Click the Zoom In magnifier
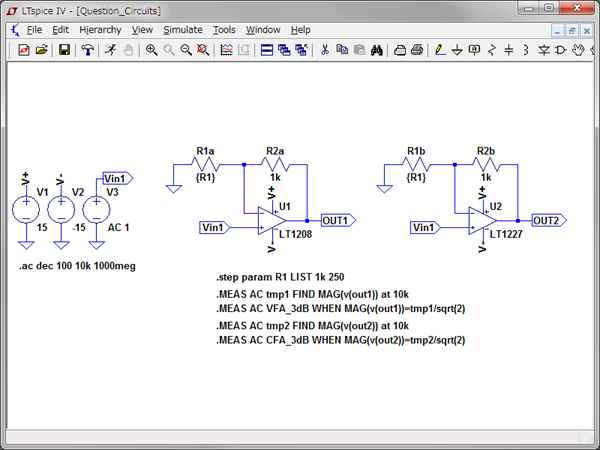 [x=151, y=49]
